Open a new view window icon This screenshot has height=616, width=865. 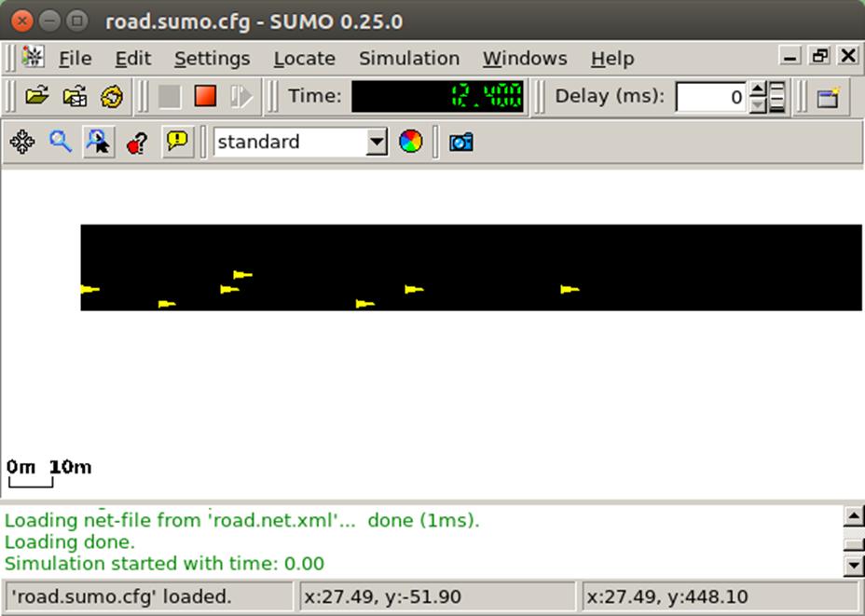pyautogui.click(x=828, y=98)
